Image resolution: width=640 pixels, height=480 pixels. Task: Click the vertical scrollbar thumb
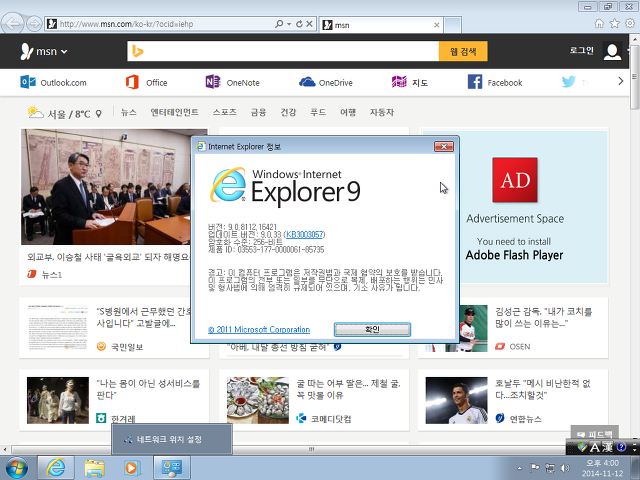coord(634,78)
